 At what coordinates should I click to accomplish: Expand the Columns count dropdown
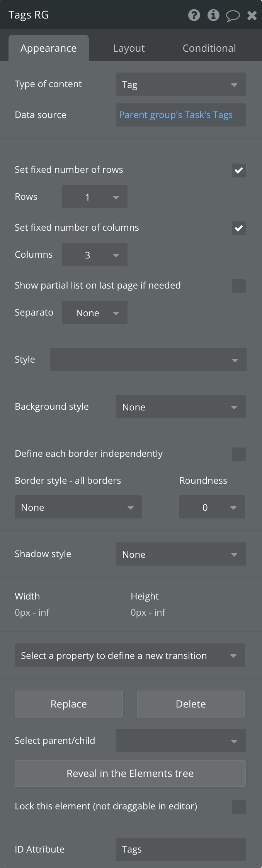(x=95, y=255)
